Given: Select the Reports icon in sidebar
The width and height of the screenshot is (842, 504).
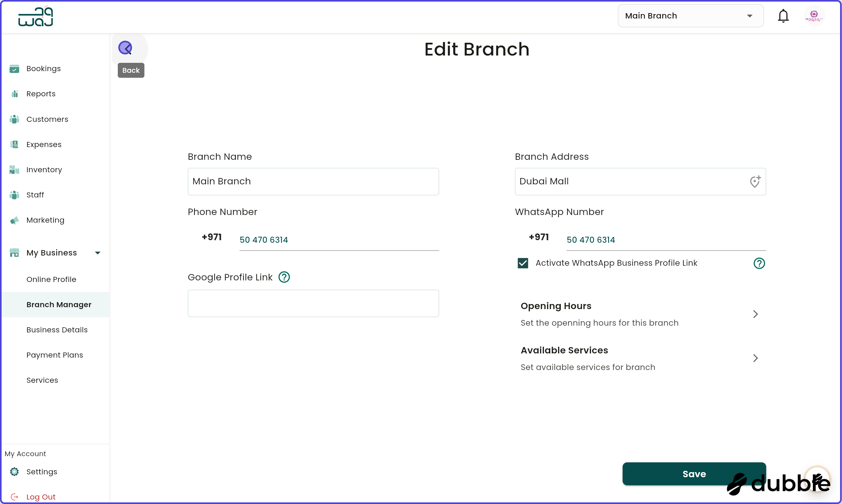Looking at the screenshot, I should (14, 93).
